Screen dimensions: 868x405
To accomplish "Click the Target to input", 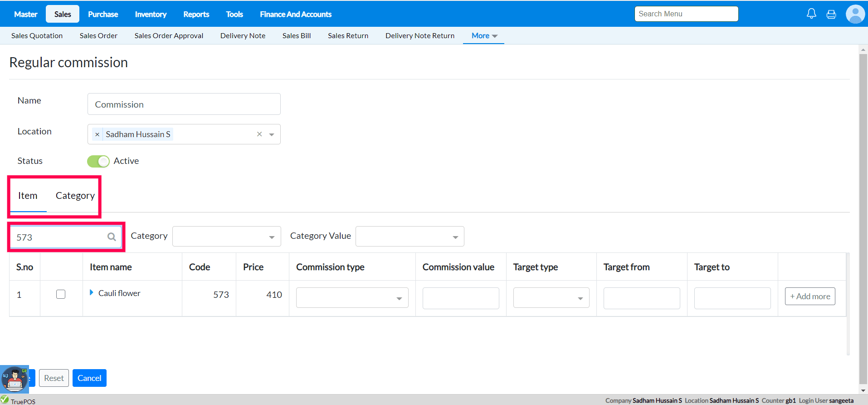I will 732,298.
